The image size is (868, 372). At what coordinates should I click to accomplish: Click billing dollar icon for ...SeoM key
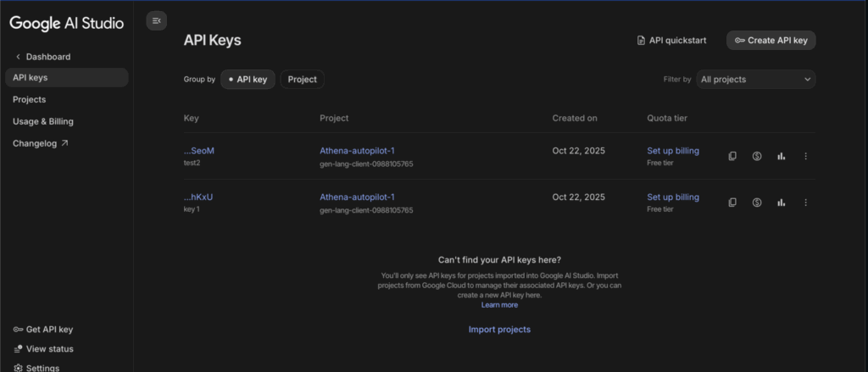[x=757, y=156]
